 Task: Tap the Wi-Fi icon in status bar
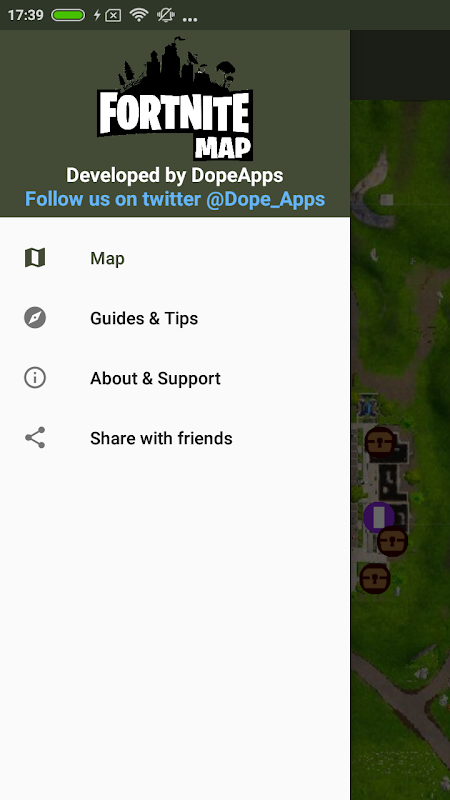[x=138, y=15]
